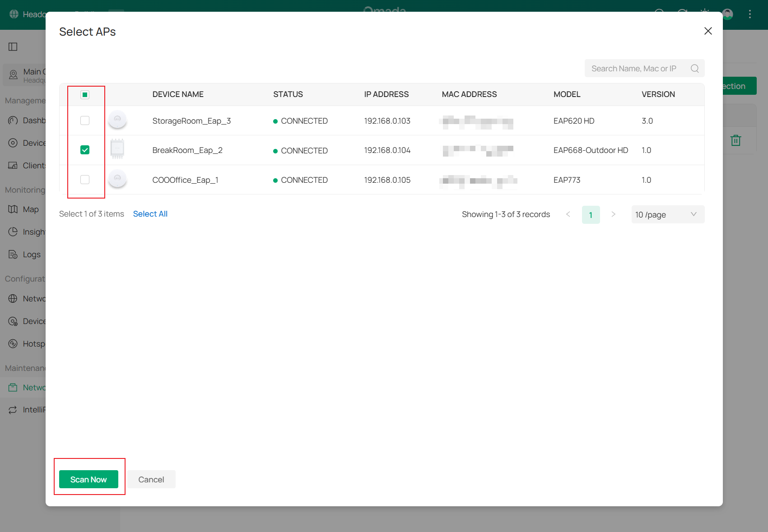Screen dimensions: 768x532
Task: Collapse the sidebar using the panel icon
Action: click(x=13, y=46)
